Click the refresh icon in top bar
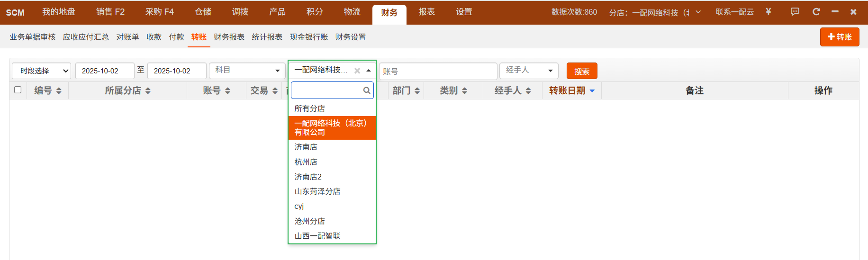The height and width of the screenshot is (260, 868). [816, 12]
